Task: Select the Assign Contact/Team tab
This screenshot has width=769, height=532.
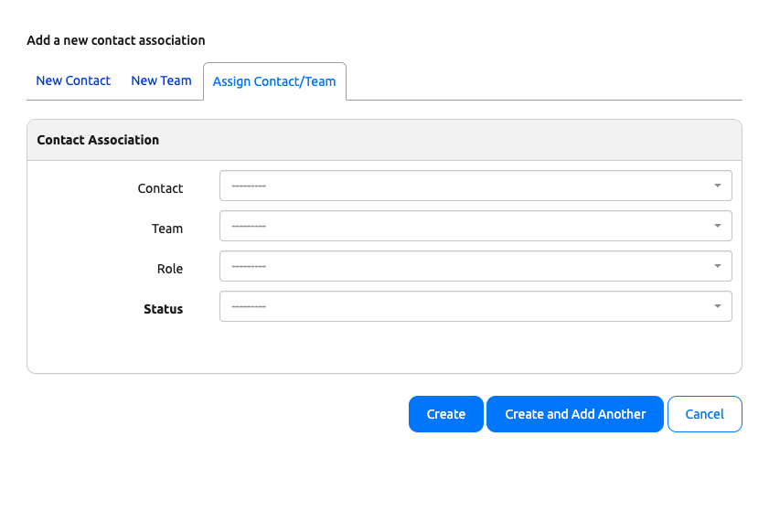Action: click(274, 80)
